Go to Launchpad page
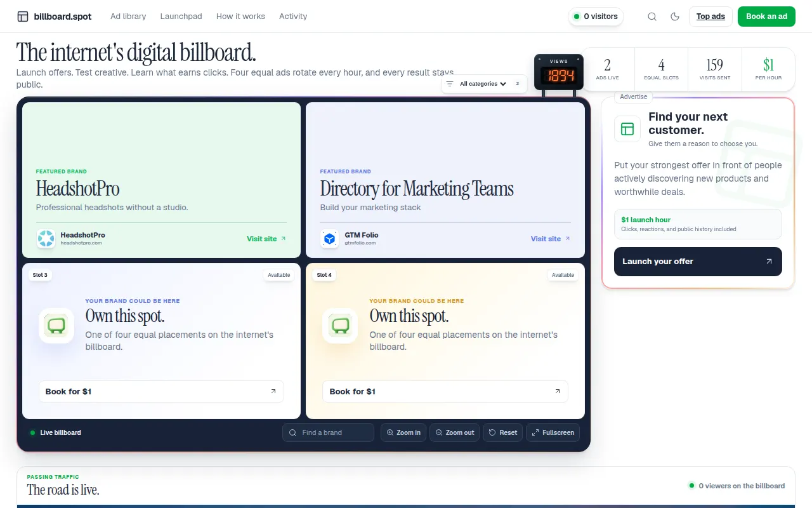This screenshot has width=812, height=508. (181, 17)
